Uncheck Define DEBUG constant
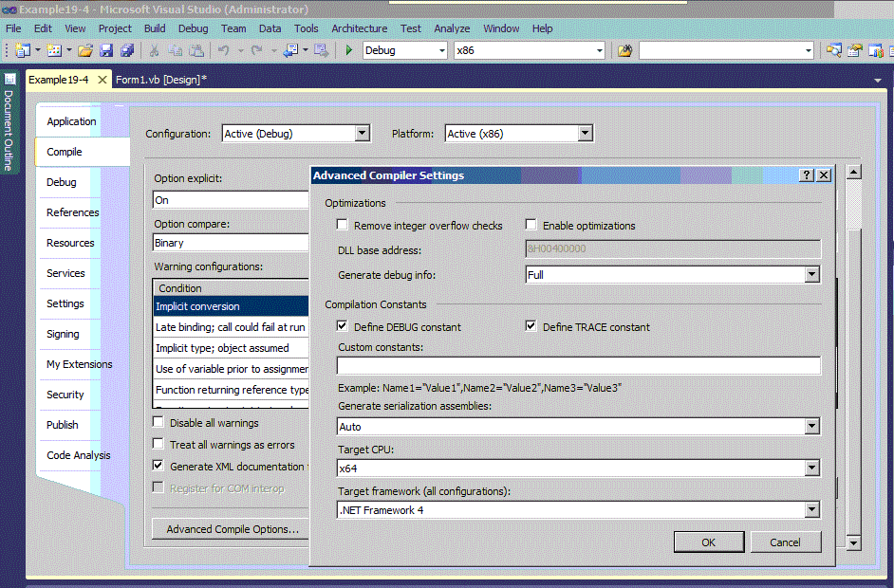This screenshot has width=894, height=588. pos(342,326)
